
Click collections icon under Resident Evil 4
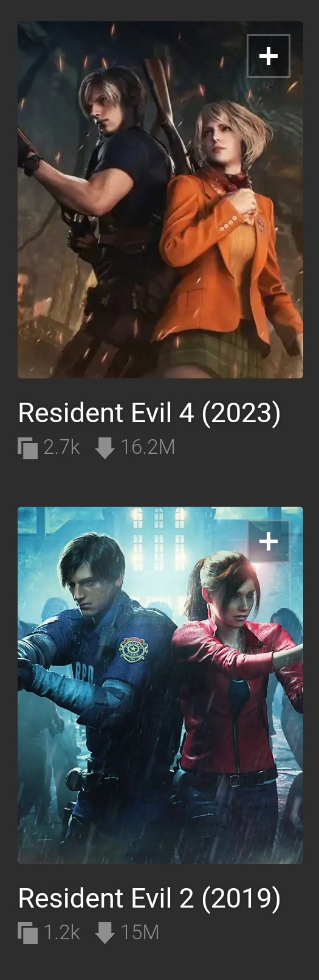click(x=28, y=448)
